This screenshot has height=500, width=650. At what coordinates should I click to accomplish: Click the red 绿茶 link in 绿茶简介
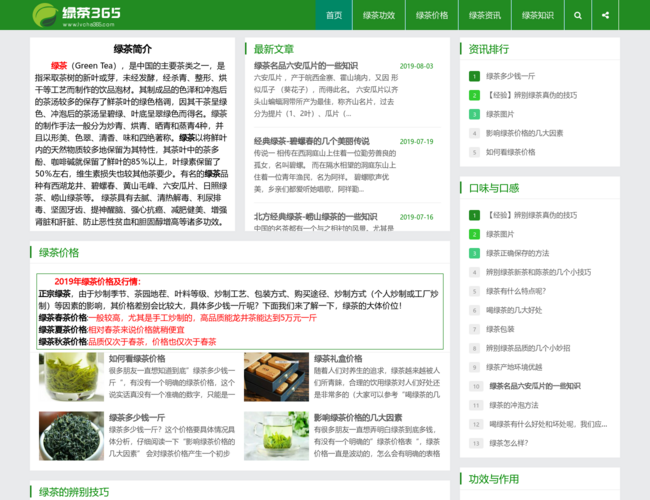click(x=59, y=66)
